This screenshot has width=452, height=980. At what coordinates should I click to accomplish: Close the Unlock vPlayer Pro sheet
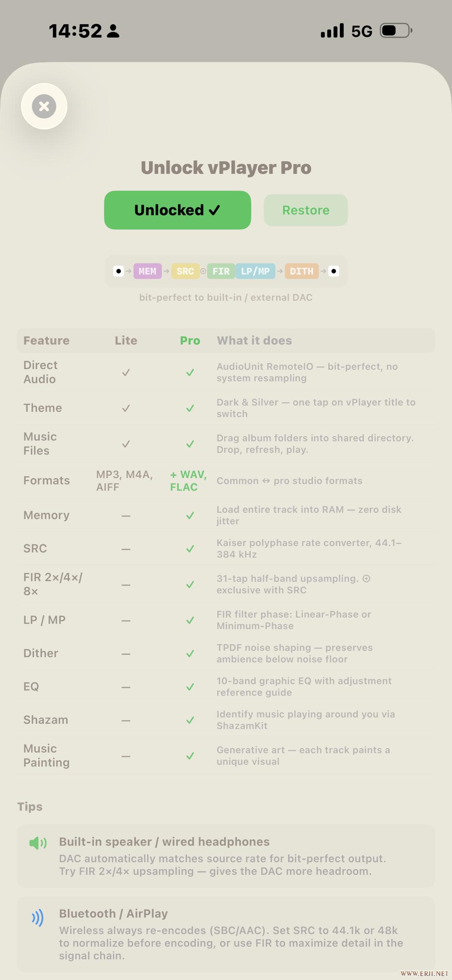(x=44, y=106)
